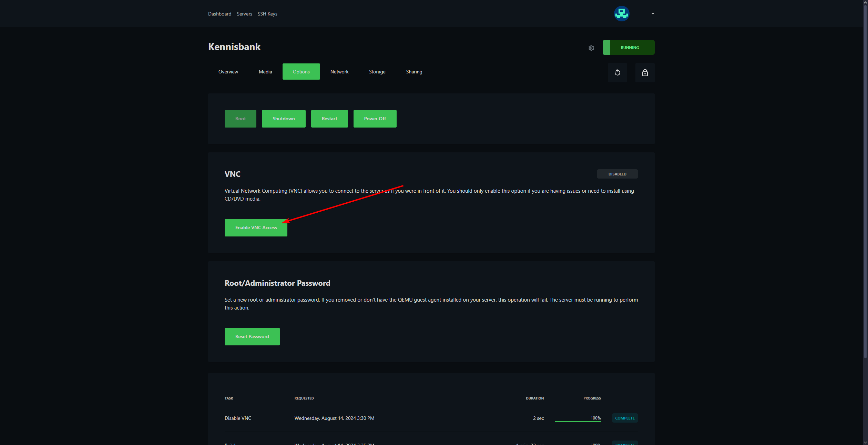
Task: Click the padlock icon button
Action: point(645,72)
